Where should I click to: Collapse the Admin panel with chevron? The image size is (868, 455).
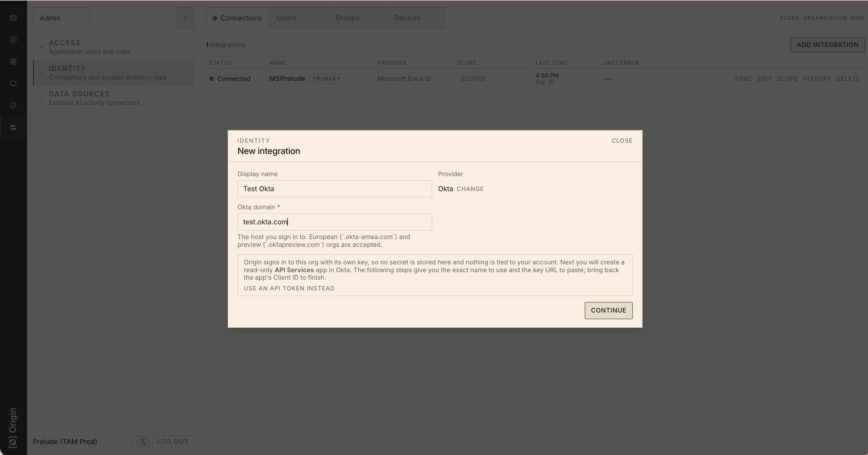pyautogui.click(x=185, y=18)
